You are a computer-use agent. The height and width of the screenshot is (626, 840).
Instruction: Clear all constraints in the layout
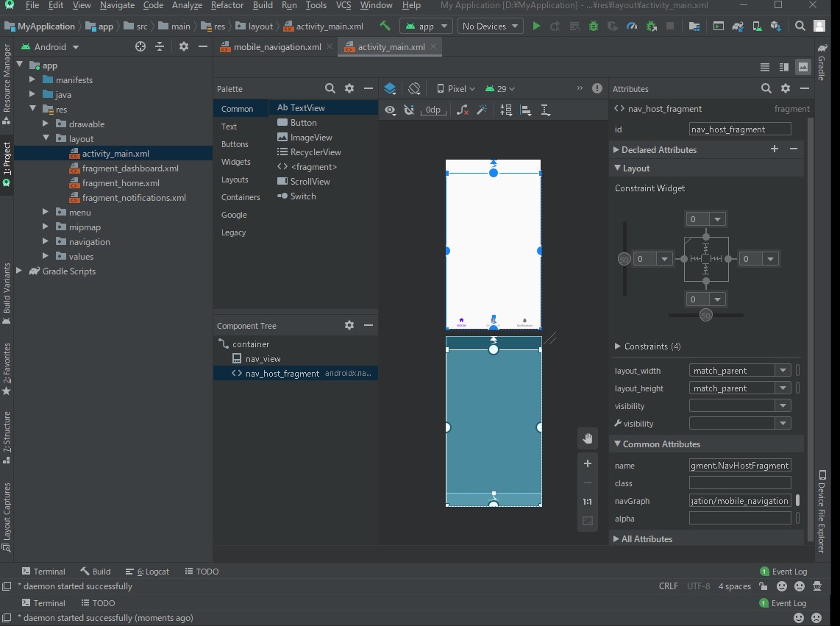point(461,110)
